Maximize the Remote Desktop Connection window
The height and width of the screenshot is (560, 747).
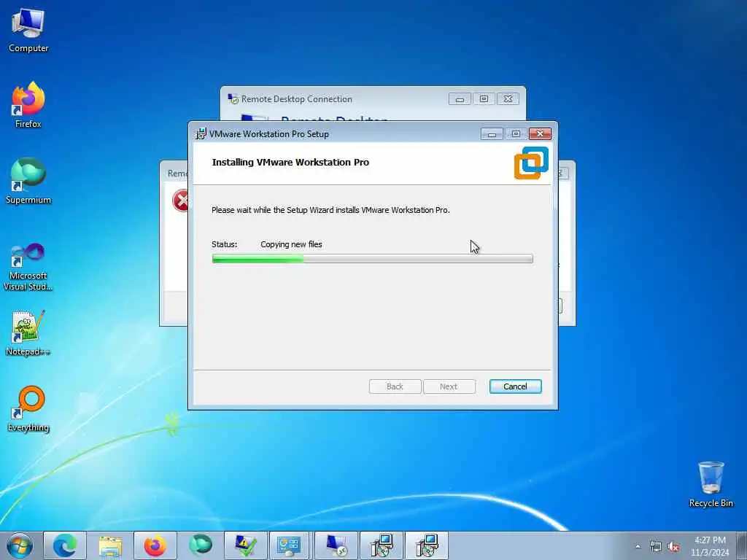click(484, 99)
